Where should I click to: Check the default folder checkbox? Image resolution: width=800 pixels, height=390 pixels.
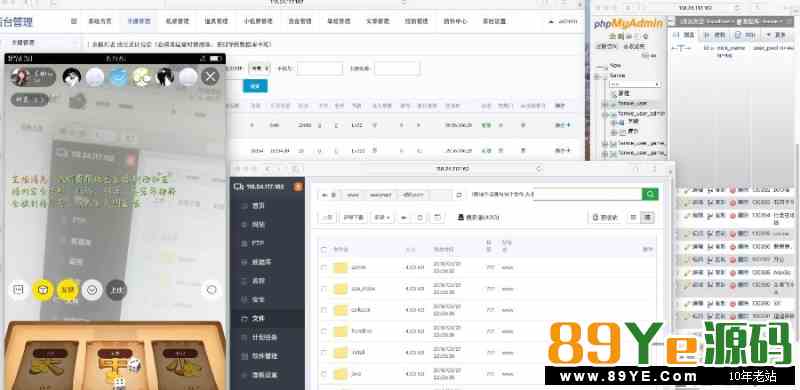tap(323, 310)
